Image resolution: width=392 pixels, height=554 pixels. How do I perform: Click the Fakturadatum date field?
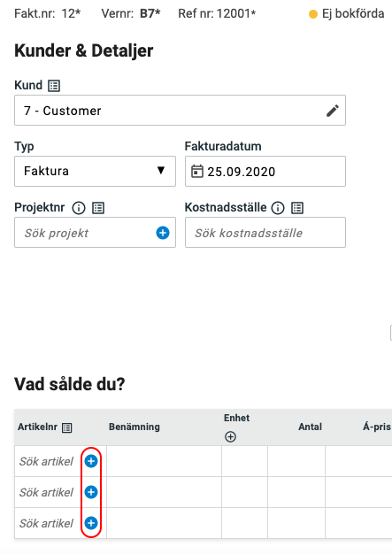click(x=265, y=172)
